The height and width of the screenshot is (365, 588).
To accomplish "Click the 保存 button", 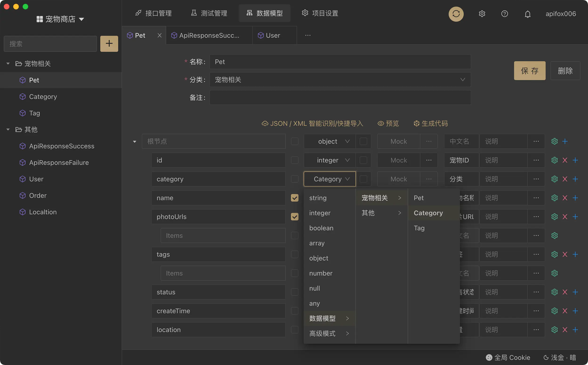I will 530,70.
